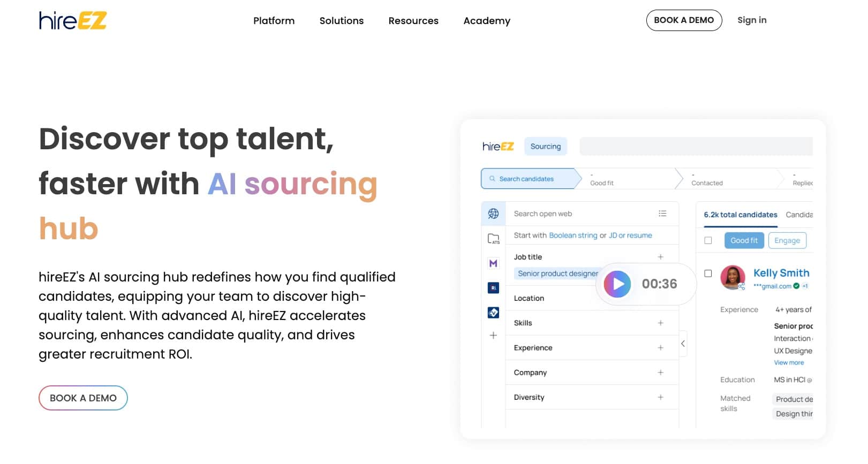Switch to the 6.2k total candidates tab
The width and height of the screenshot is (868, 464).
point(741,215)
